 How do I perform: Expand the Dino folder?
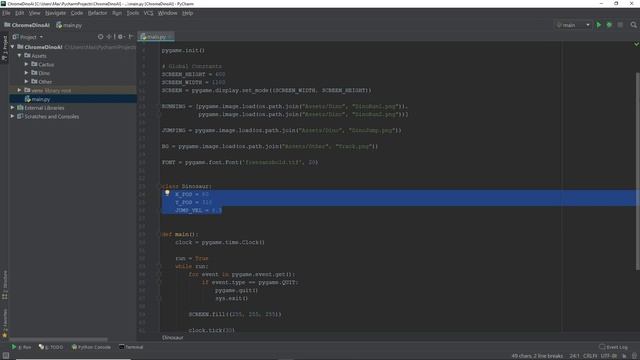pos(26,73)
